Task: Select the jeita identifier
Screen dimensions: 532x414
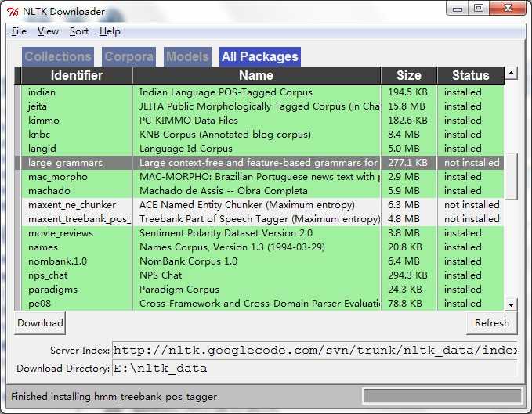Action: pyautogui.click(x=38, y=106)
